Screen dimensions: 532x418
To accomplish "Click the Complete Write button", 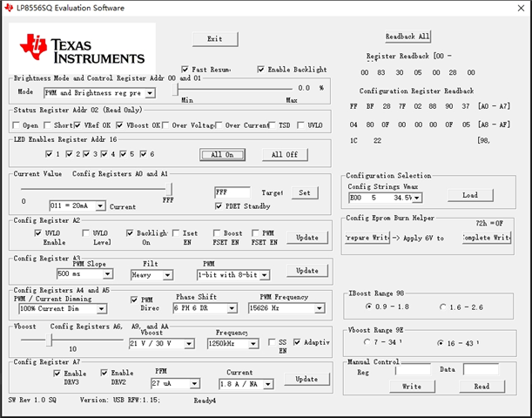I will 486,238.
